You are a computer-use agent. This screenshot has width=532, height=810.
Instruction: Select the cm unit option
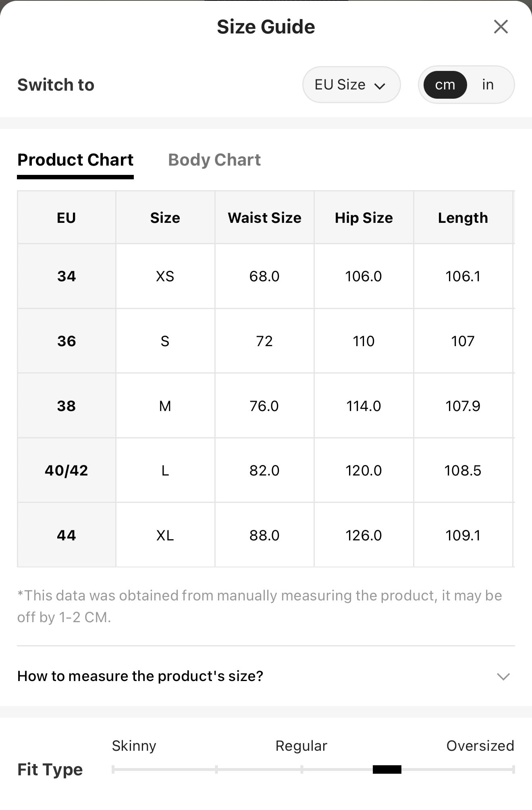pos(445,85)
